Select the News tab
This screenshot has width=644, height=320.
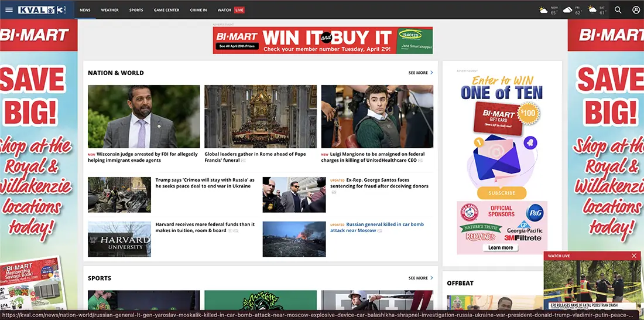point(85,10)
